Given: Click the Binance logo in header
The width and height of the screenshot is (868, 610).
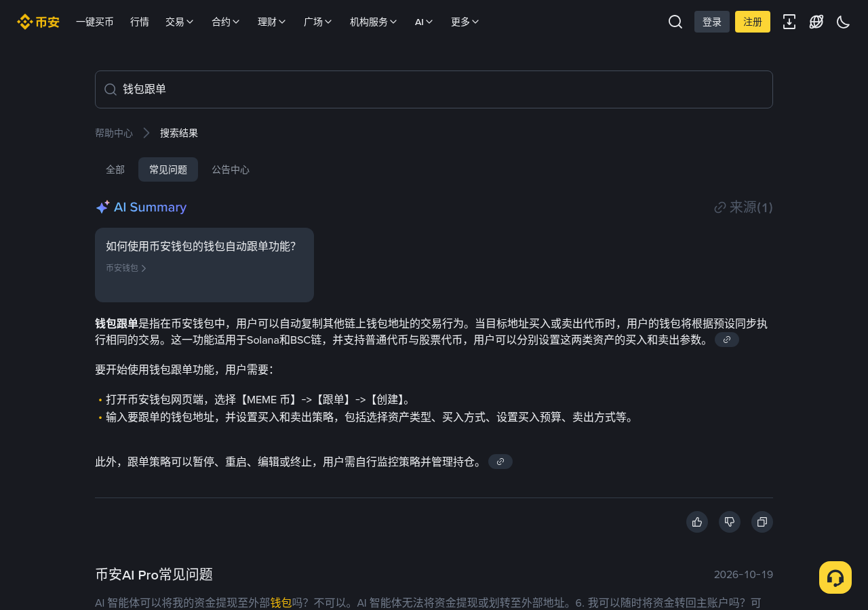Looking at the screenshot, I should pyautogui.click(x=38, y=22).
